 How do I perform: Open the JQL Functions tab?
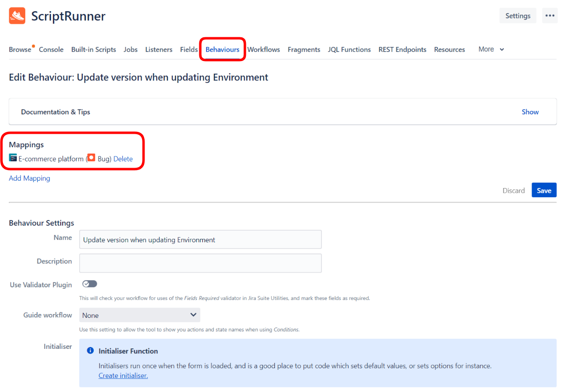349,49
